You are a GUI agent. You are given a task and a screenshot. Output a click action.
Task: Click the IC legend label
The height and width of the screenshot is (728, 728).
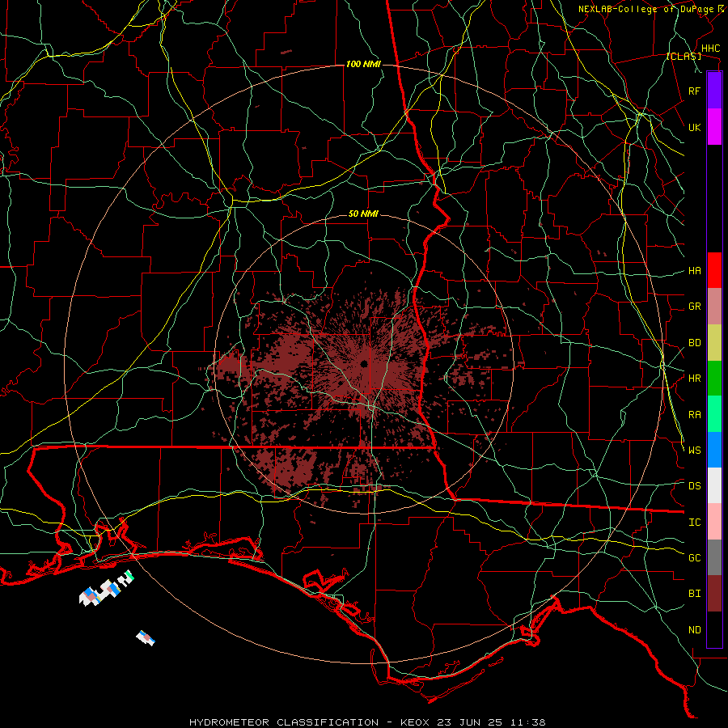tap(694, 523)
